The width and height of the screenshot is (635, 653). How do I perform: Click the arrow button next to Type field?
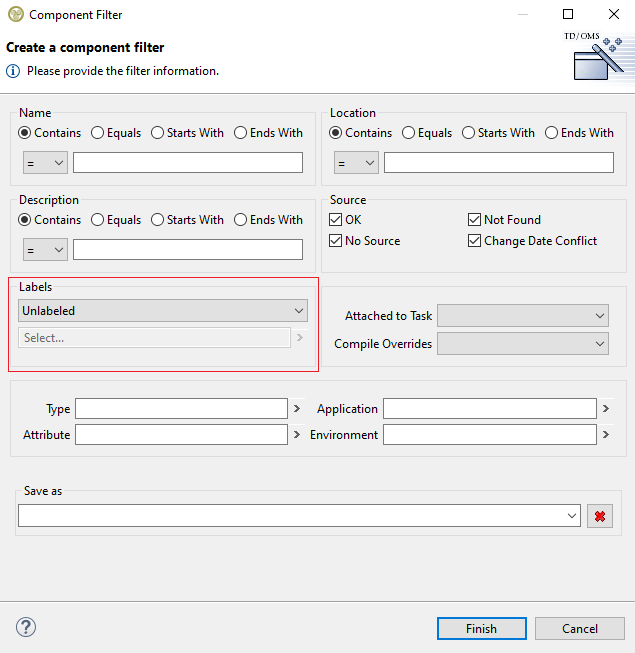296,409
